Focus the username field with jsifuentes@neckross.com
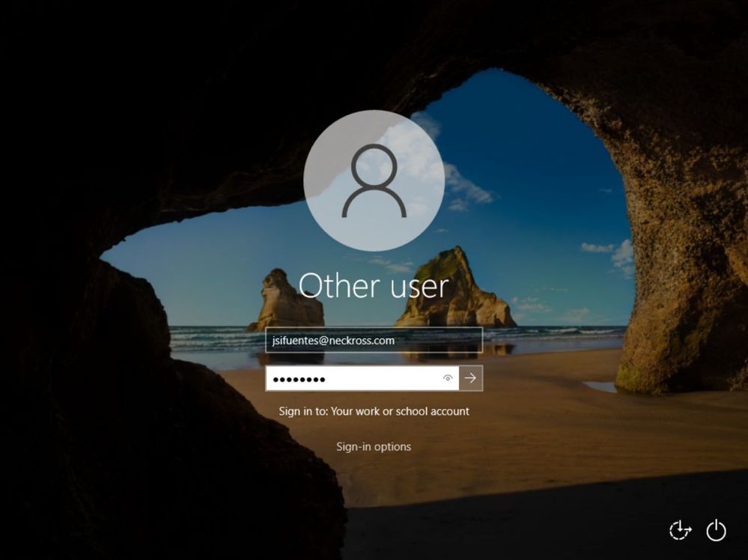The height and width of the screenshot is (560, 748). pos(374,340)
